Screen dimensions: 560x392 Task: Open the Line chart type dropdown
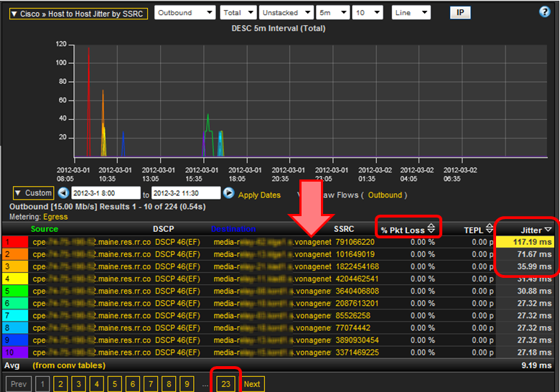pos(411,13)
